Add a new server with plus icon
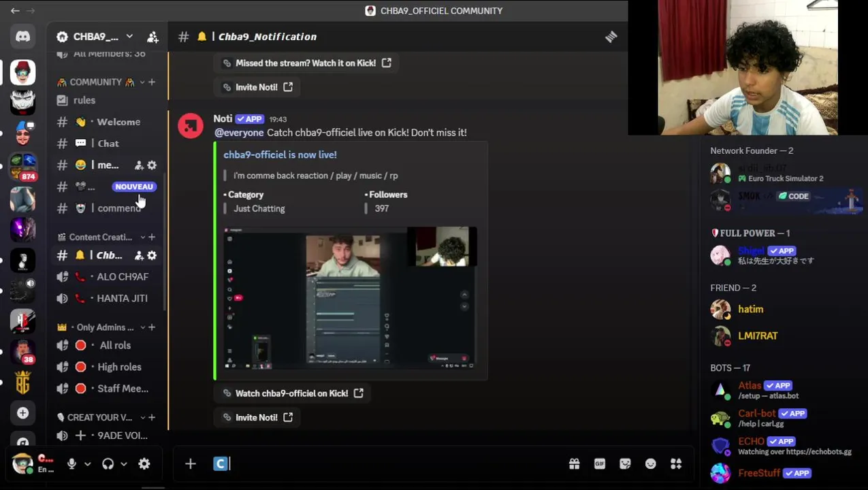Screen dimensions: 868x490 pos(23,413)
